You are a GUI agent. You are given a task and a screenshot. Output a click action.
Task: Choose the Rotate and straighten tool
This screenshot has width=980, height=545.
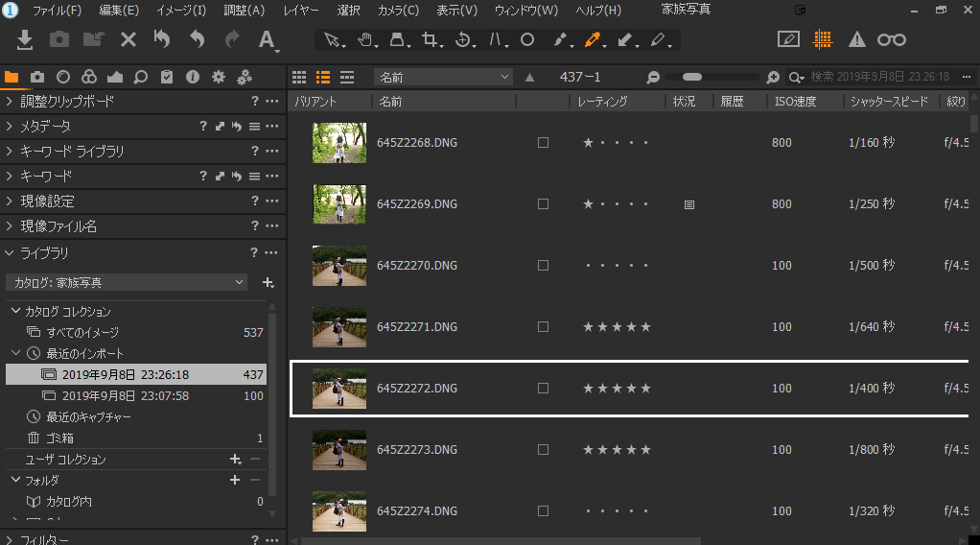[463, 40]
